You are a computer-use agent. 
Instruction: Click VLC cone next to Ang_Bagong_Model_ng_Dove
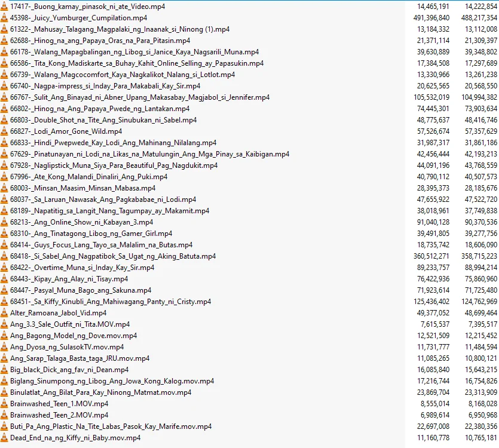4,335
